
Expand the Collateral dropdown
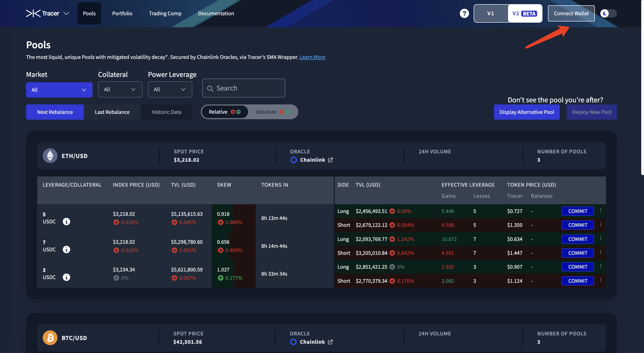point(120,89)
